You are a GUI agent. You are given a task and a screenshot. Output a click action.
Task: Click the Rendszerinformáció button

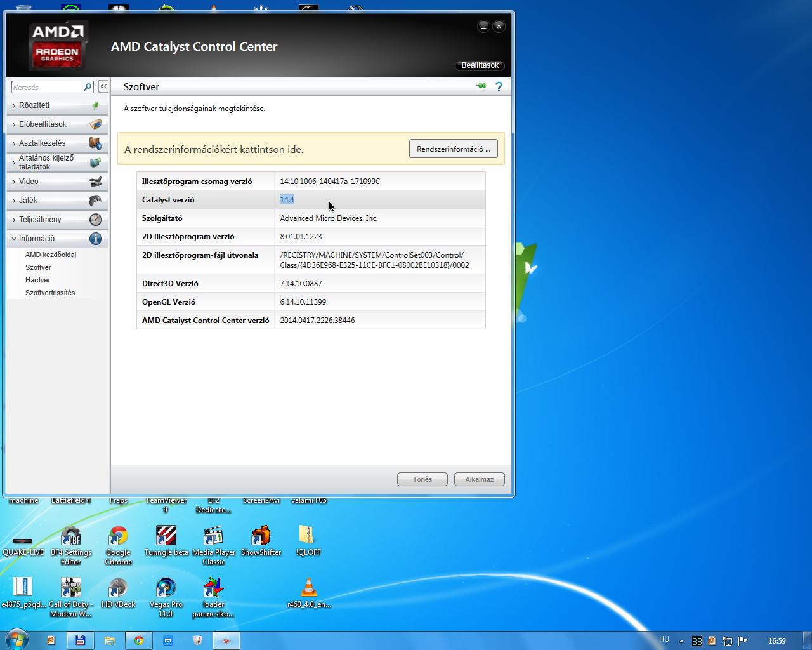click(x=454, y=149)
